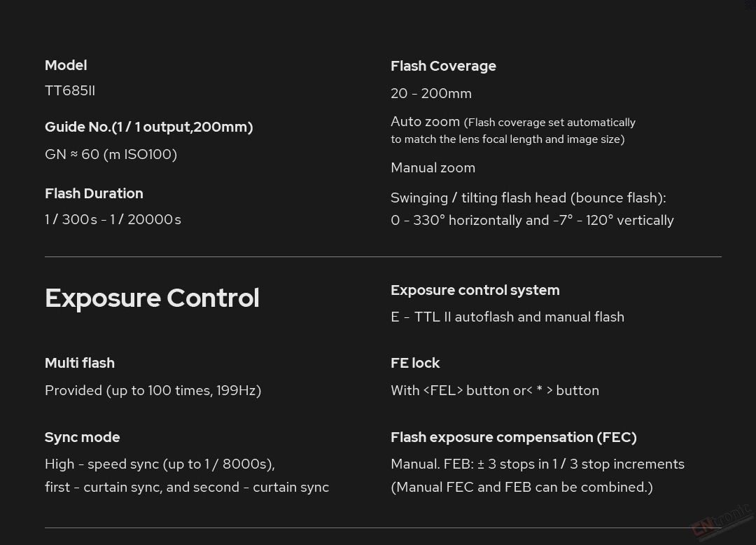
Task: Click the 20 - 200mm coverage value
Action: click(x=431, y=94)
